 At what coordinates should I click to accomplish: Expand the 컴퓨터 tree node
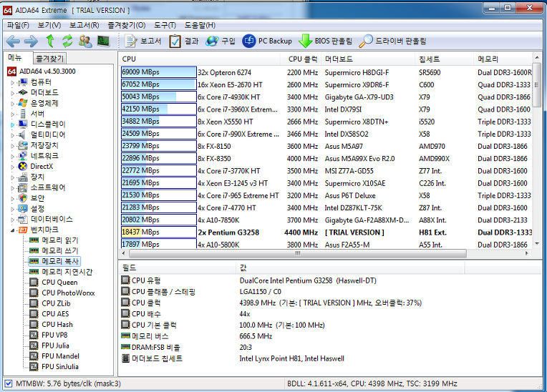pos(13,83)
